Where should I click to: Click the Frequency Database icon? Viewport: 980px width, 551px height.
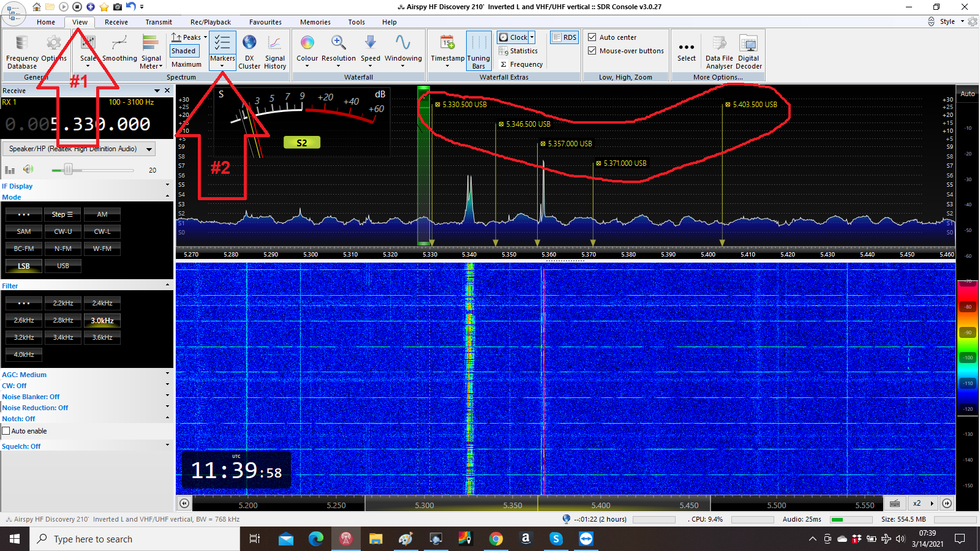[x=22, y=44]
